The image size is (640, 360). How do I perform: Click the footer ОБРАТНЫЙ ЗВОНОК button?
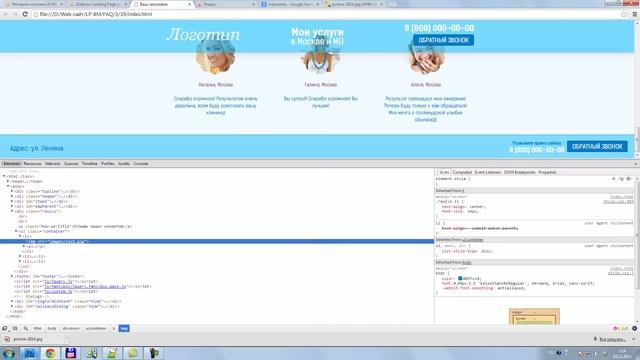[x=597, y=146]
